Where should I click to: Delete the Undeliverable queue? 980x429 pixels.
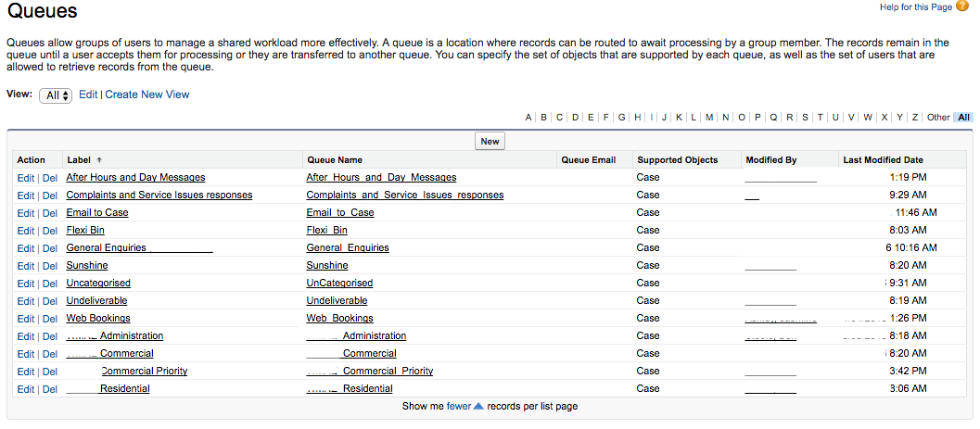click(x=50, y=301)
